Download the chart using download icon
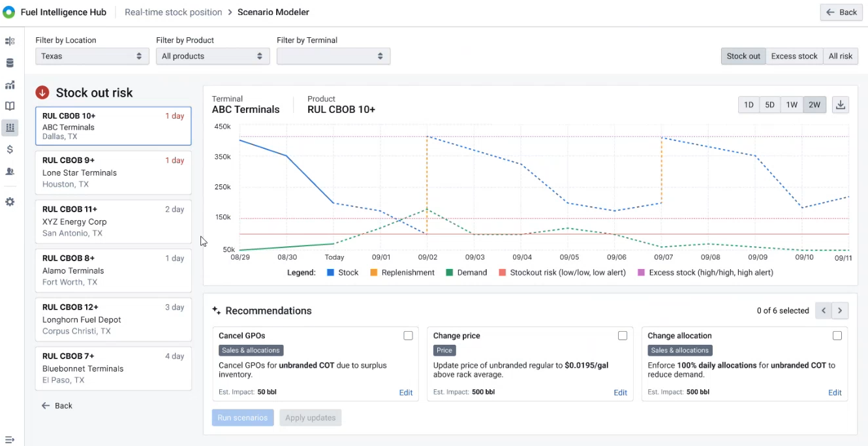The height and width of the screenshot is (446, 868). [x=841, y=104]
